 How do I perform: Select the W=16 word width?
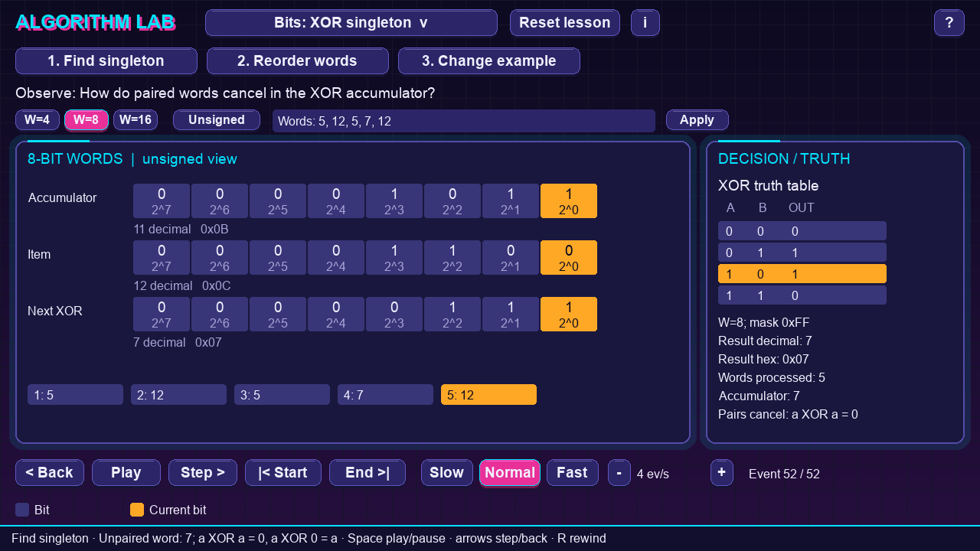click(136, 120)
